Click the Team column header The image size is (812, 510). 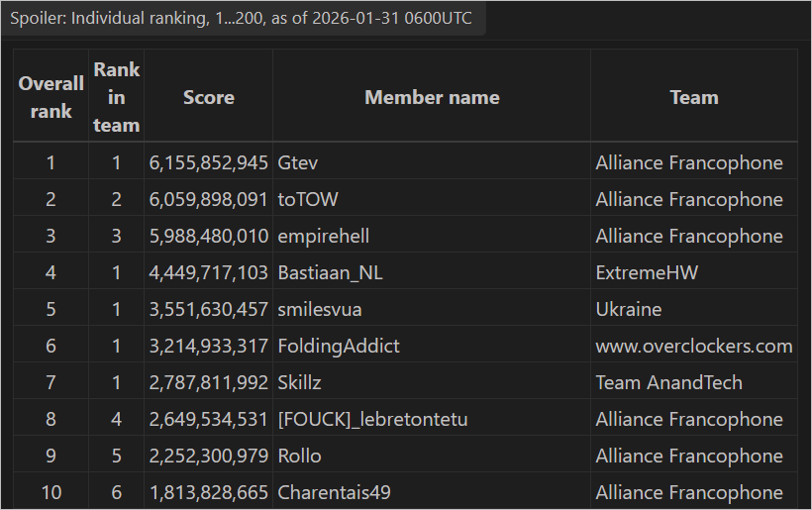[693, 97]
